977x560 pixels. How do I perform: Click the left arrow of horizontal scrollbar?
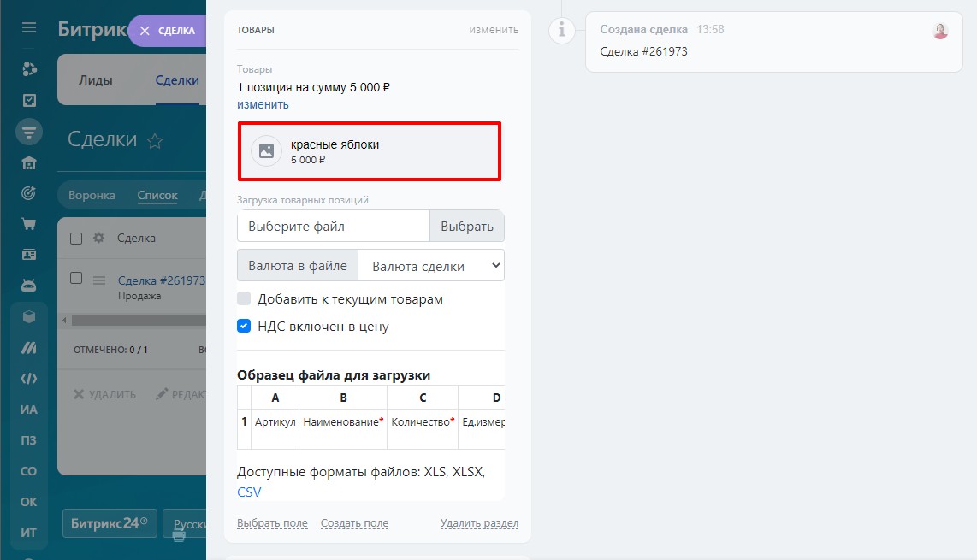pos(64,320)
